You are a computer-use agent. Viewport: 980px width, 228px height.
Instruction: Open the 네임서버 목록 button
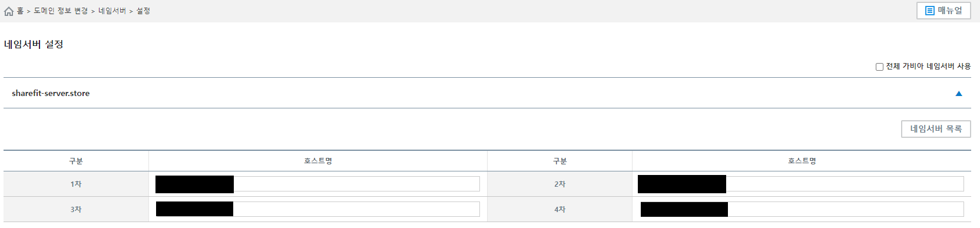[936, 129]
